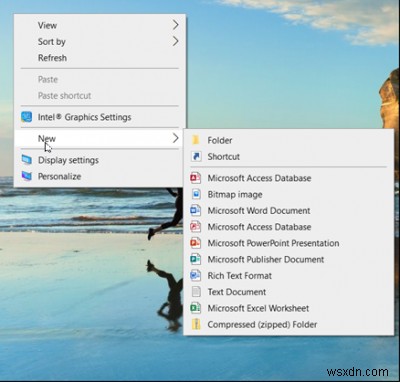Click the Shortcut arrow icon
Image resolution: width=400 pixels, height=382 pixels.
click(196, 156)
